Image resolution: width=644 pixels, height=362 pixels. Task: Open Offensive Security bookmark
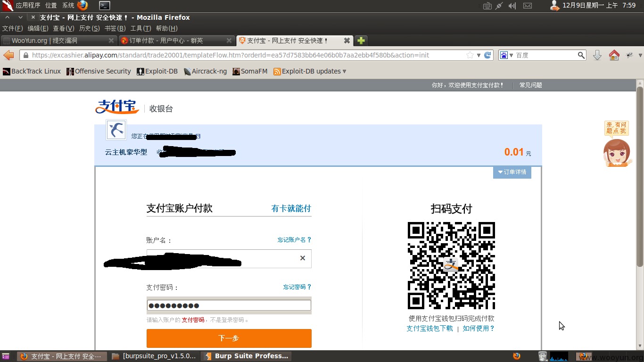coord(99,71)
